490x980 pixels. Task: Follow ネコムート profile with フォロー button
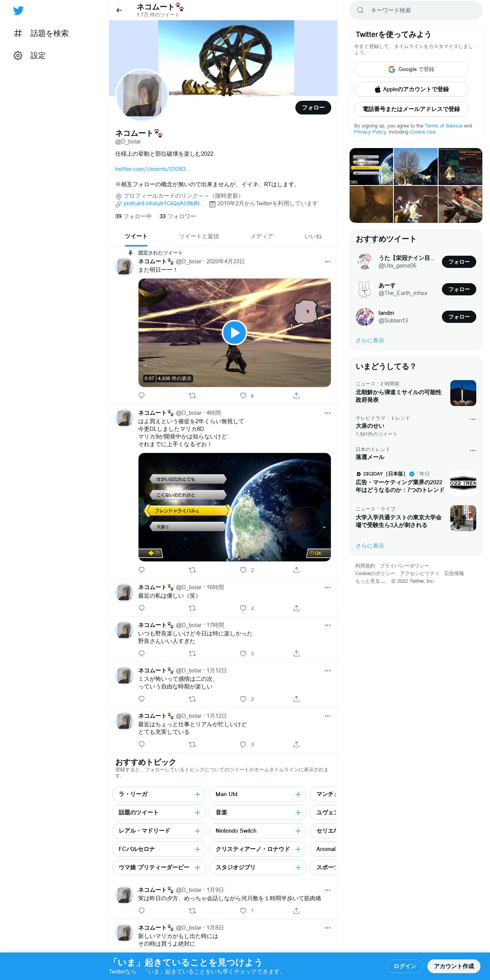pyautogui.click(x=313, y=108)
